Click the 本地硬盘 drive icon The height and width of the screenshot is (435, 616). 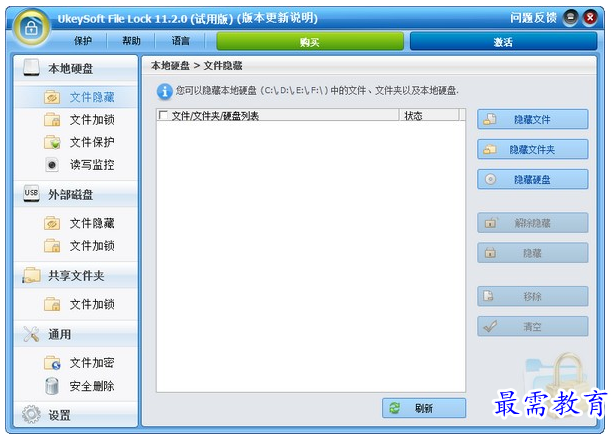pos(31,68)
